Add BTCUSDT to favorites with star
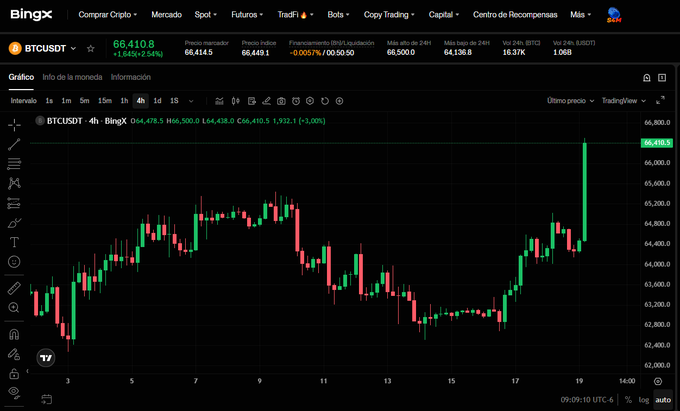The height and width of the screenshot is (411, 680). [x=91, y=49]
